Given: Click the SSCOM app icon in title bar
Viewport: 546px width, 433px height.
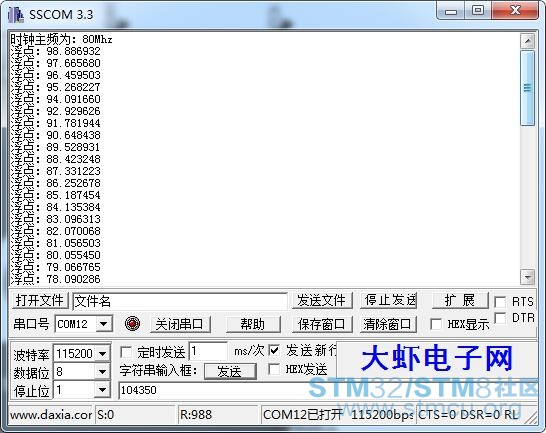Looking at the screenshot, I should tap(16, 15).
